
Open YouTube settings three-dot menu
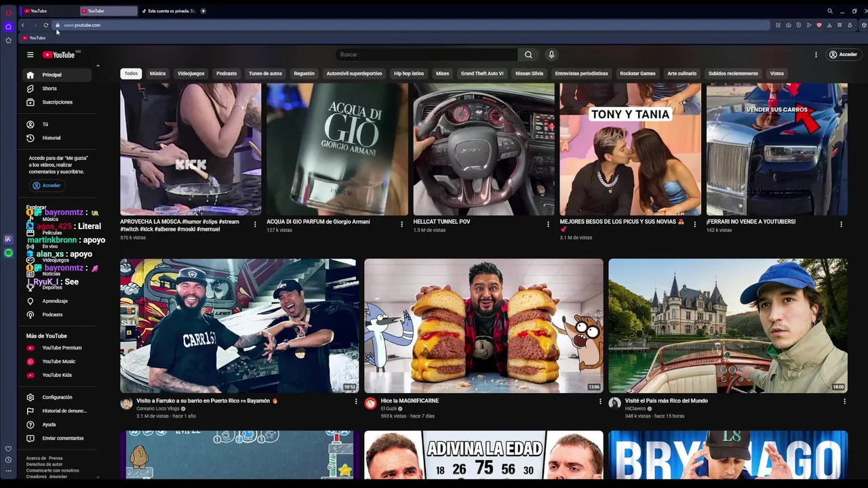tap(816, 55)
